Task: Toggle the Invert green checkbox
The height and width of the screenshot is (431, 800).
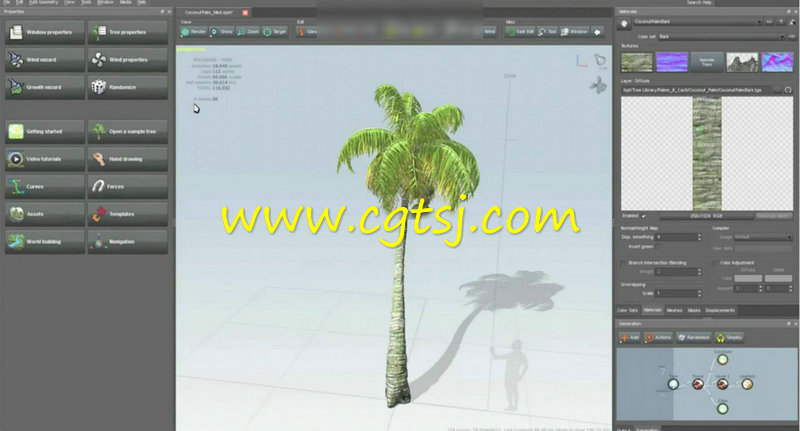Action: [x=658, y=246]
